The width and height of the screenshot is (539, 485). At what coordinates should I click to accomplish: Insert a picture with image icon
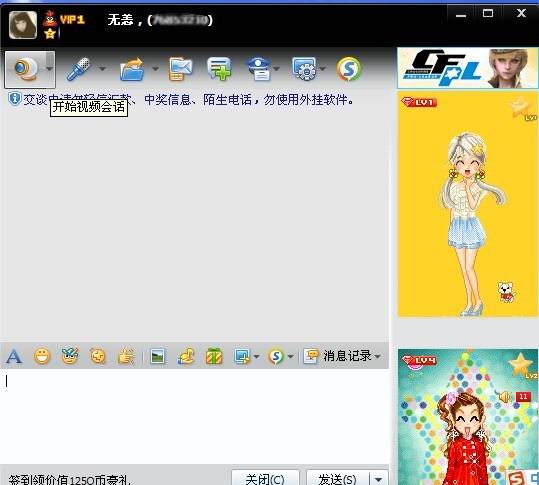click(158, 356)
